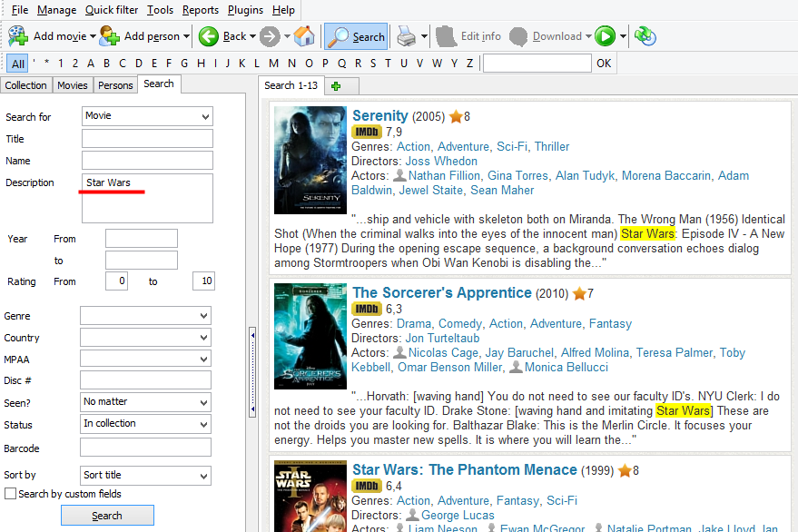Click the Rating to field showing 10
This screenshot has height=532, width=798.
tap(203, 281)
